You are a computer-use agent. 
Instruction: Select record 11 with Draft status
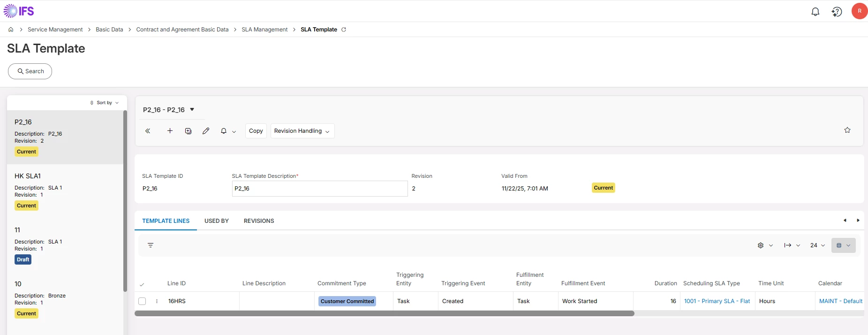pyautogui.click(x=65, y=245)
